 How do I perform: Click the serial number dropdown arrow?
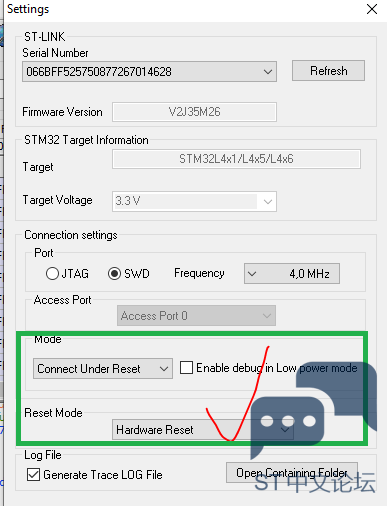(x=268, y=72)
